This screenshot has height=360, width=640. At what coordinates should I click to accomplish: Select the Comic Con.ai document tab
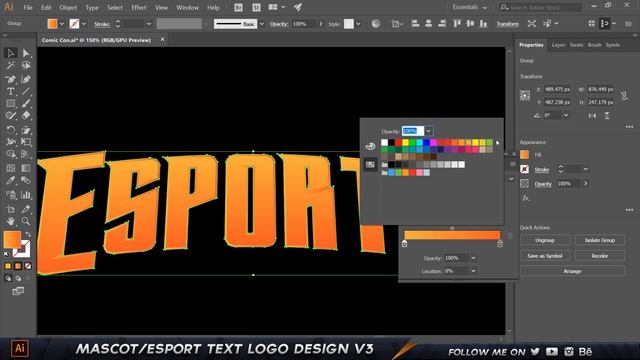pyautogui.click(x=97, y=40)
